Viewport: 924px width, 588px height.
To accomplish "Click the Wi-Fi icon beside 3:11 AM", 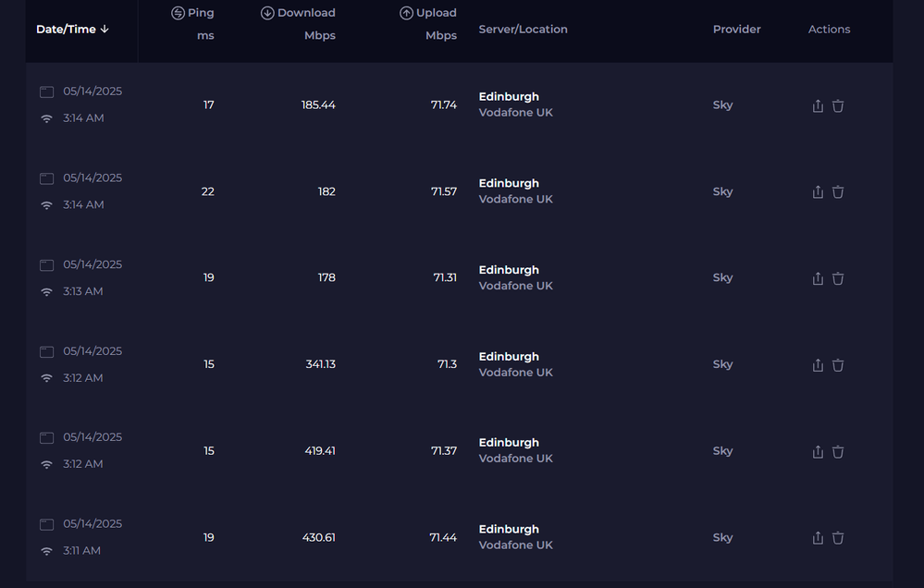I will coord(46,551).
